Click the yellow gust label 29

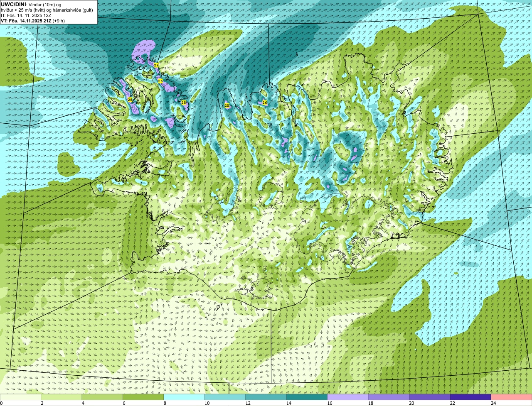156,66
